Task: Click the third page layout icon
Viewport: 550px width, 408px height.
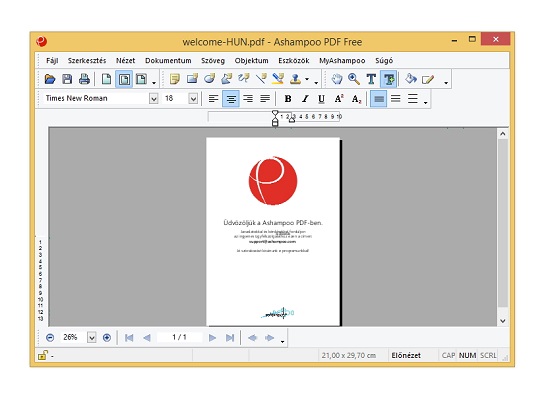Action: 141,79
